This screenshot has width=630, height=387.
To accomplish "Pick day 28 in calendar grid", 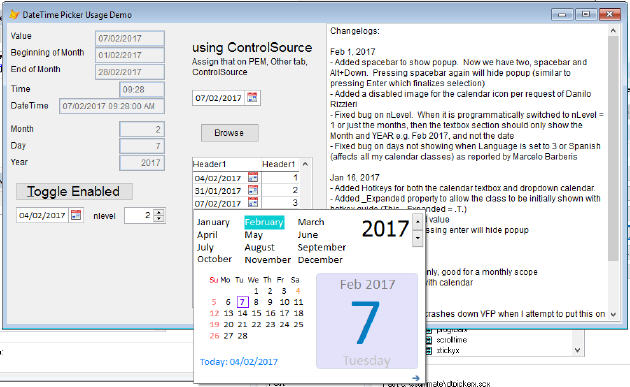I will coord(242,336).
